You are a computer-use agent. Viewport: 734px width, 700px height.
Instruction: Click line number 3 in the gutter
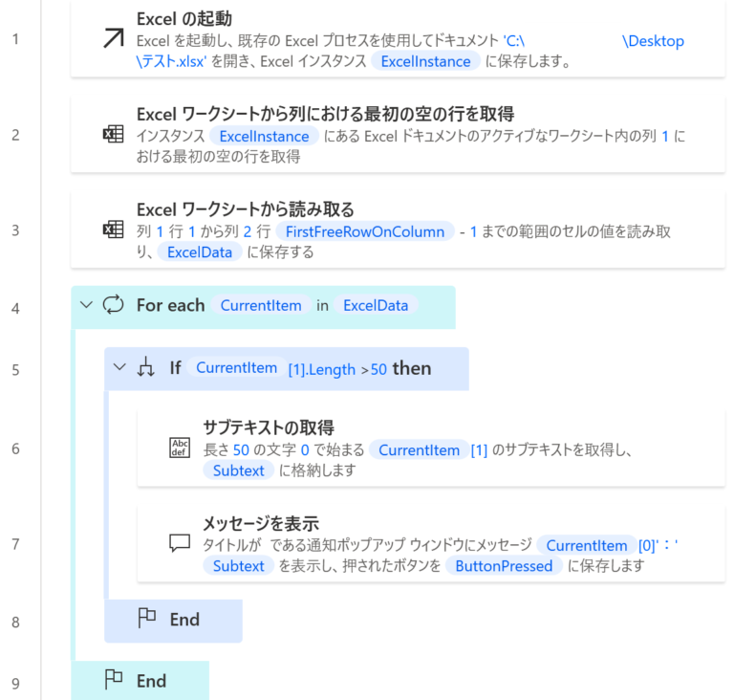15,230
